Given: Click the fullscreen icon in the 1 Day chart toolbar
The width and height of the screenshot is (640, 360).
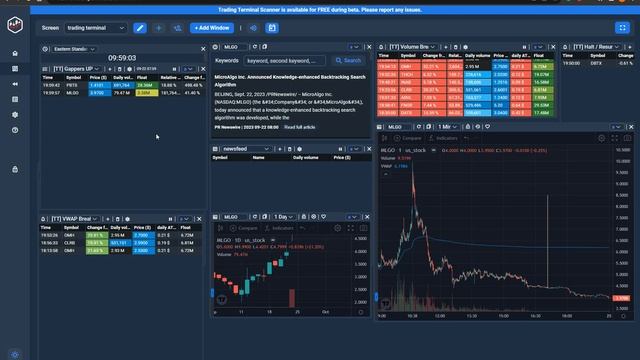Looking at the screenshot, I should 351,228.
